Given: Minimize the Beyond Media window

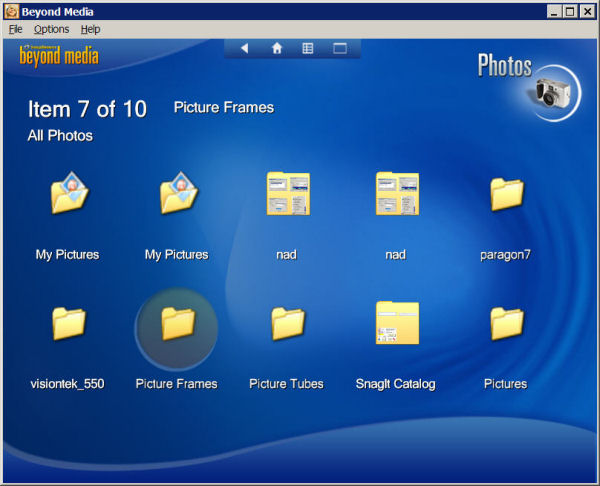Looking at the screenshot, I should (x=553, y=11).
